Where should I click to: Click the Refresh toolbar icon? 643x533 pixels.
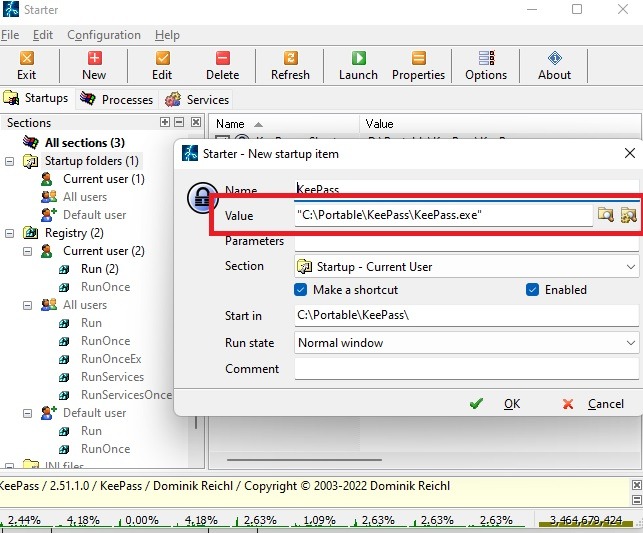tap(290, 66)
